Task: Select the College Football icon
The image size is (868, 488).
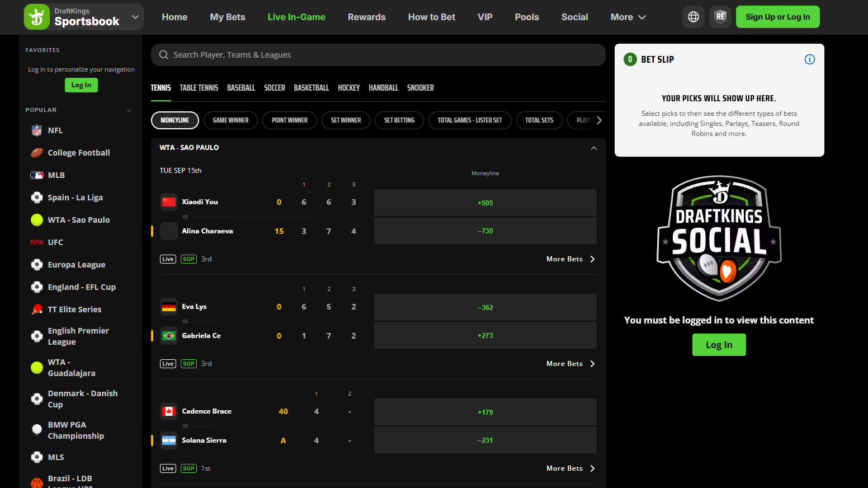Action: (37, 153)
